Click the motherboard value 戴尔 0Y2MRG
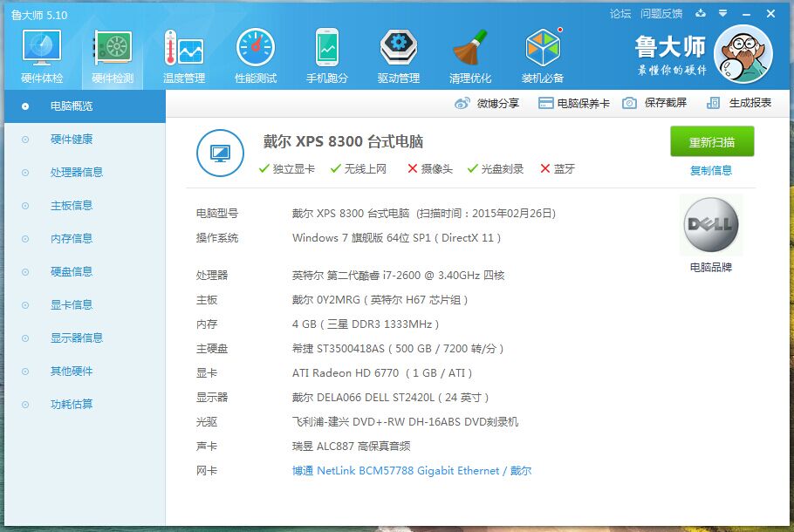The image size is (794, 532). pos(380,300)
